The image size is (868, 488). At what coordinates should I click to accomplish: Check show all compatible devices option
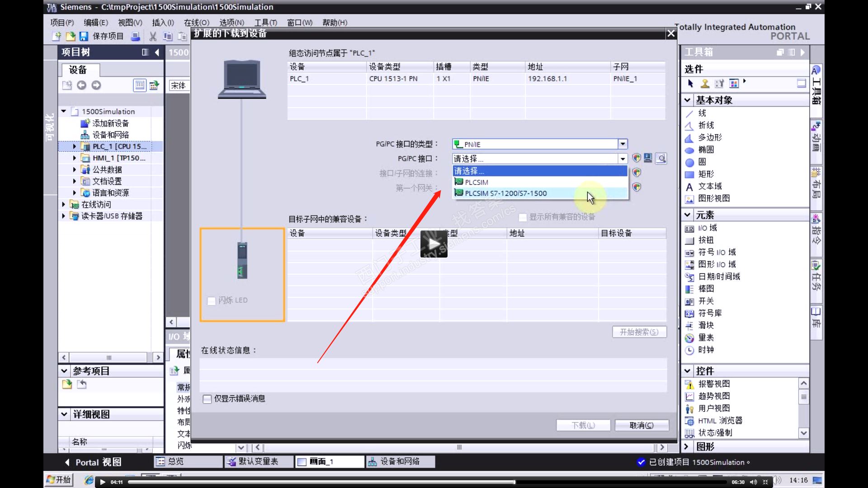[x=523, y=217]
